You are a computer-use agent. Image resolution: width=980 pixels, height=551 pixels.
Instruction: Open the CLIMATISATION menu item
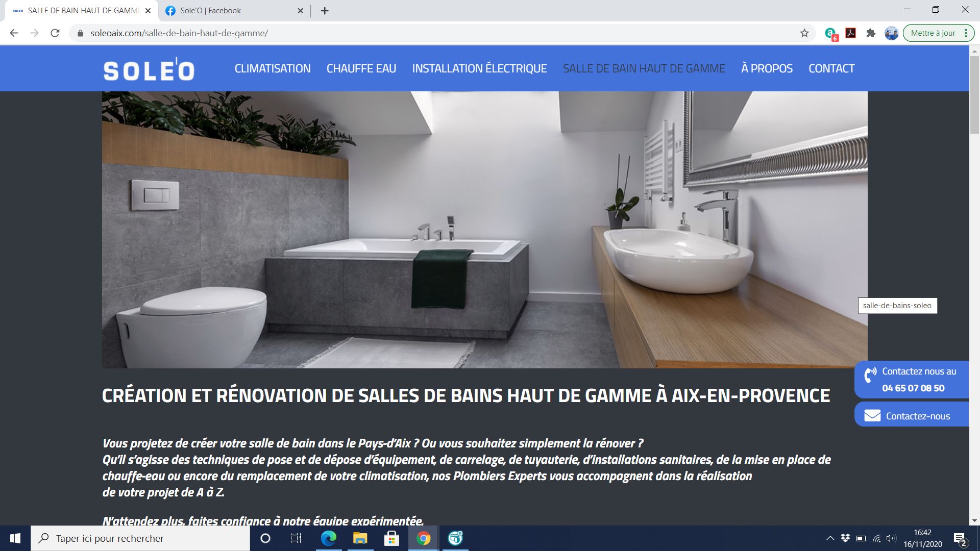point(273,68)
